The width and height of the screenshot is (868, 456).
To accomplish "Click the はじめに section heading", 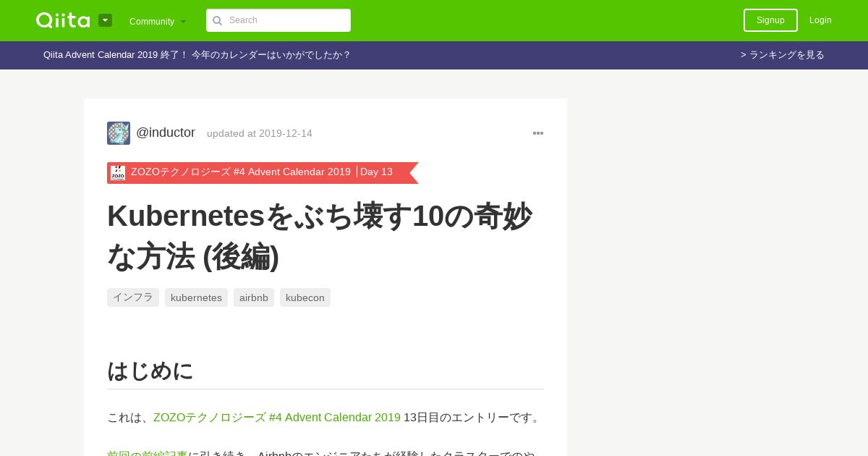I will (x=150, y=371).
